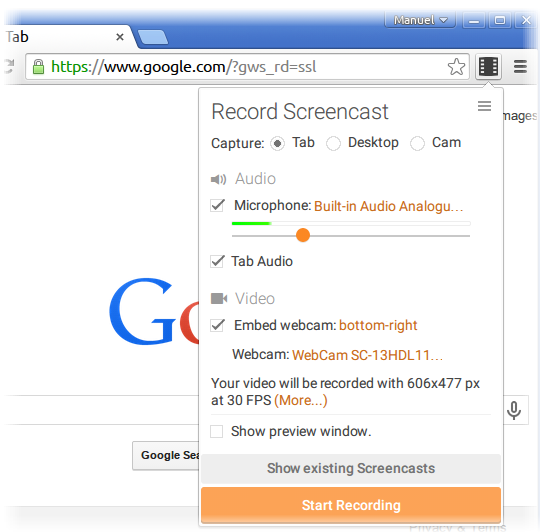
Task: Click the browser reload icon
Action: point(9,66)
